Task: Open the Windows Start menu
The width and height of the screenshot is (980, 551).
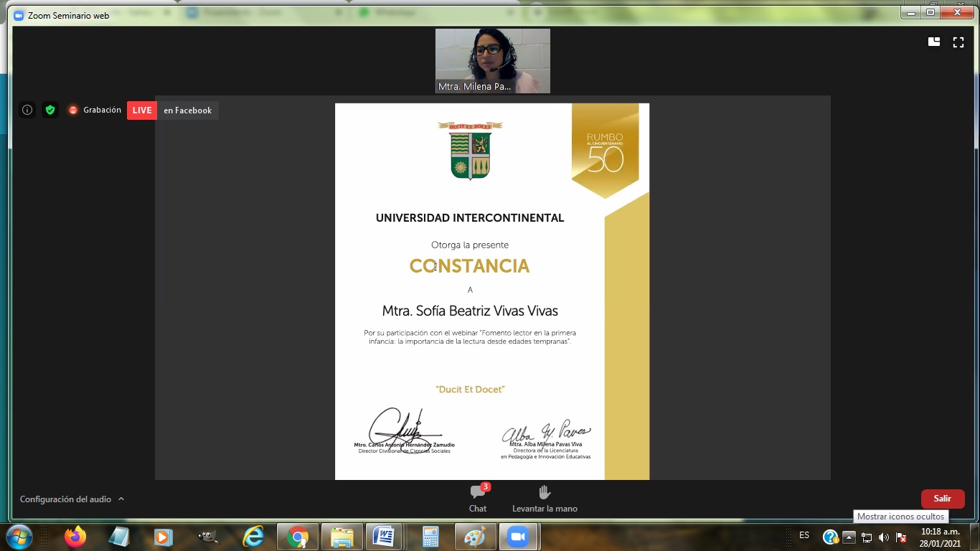Action: coord(18,537)
